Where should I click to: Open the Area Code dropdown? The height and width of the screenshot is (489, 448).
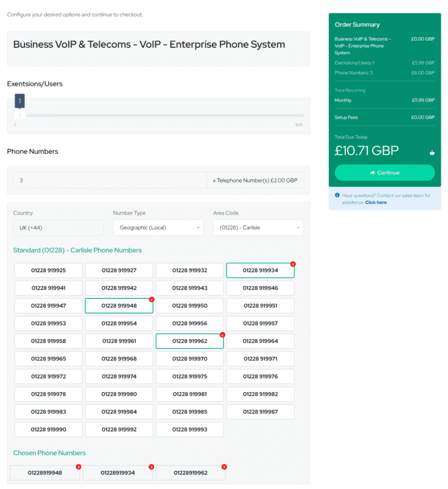(258, 228)
